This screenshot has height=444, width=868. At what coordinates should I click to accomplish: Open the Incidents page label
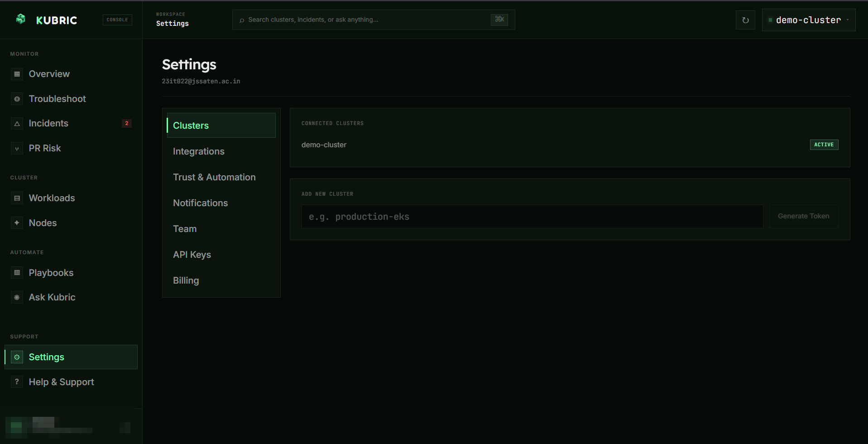[x=48, y=123]
